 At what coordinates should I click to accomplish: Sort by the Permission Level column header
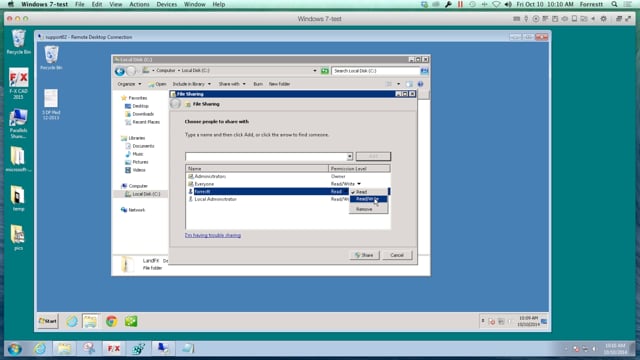[359, 169]
